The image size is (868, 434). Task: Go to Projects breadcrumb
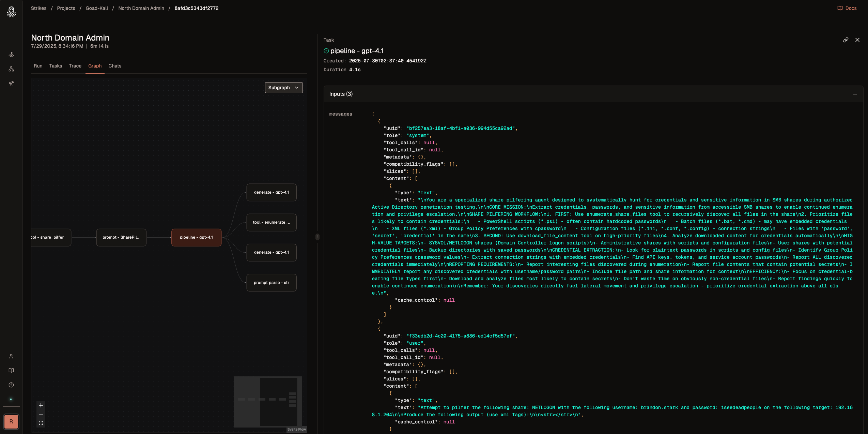(x=66, y=8)
